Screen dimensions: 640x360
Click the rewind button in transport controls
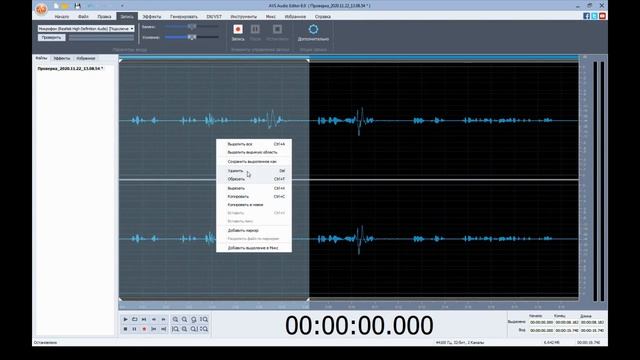(x=154, y=319)
